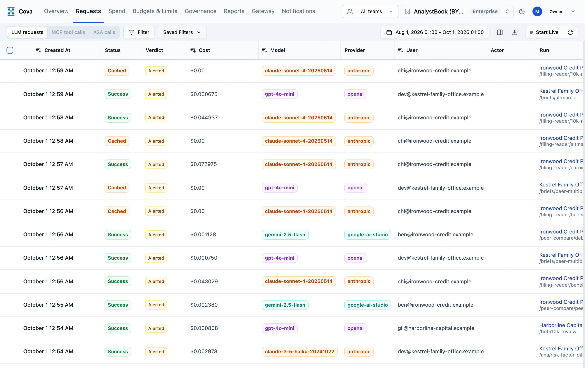The image size is (588, 368).
Task: Open Kestrel run link for /ana/risk-factor-dif
Action: pyautogui.click(x=561, y=349)
